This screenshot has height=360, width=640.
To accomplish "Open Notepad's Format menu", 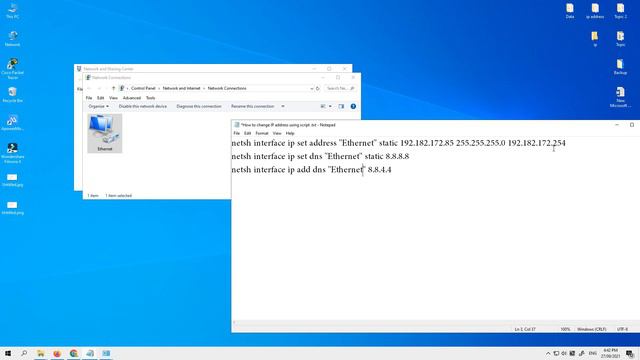I will coord(262,133).
